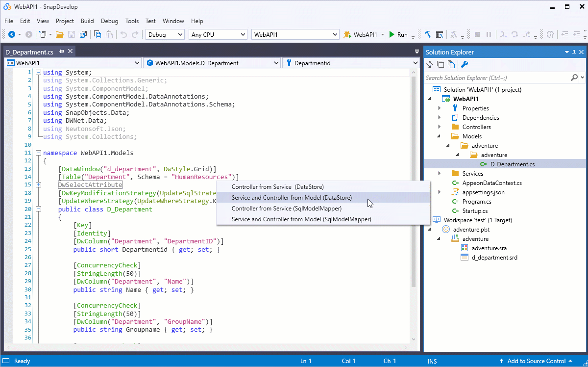Click the Show All Files icon

click(x=451, y=64)
